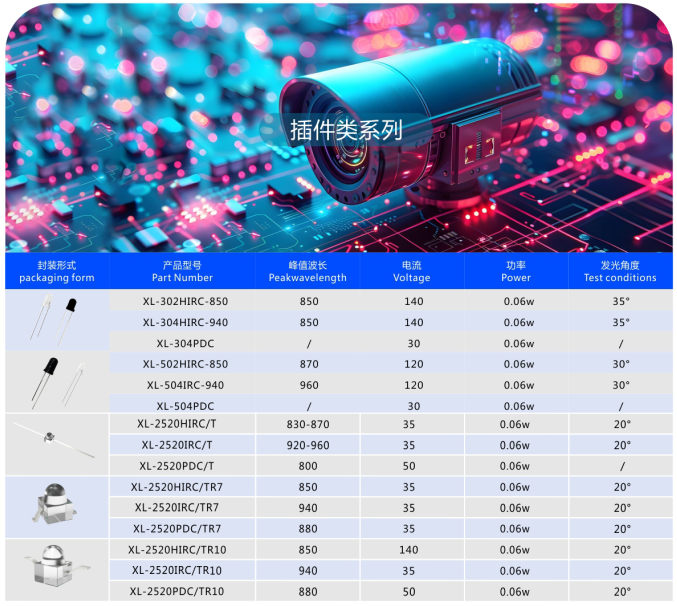Select the Test conditions column header
Image resolution: width=677 pixels, height=606 pixels.
[x=620, y=272]
